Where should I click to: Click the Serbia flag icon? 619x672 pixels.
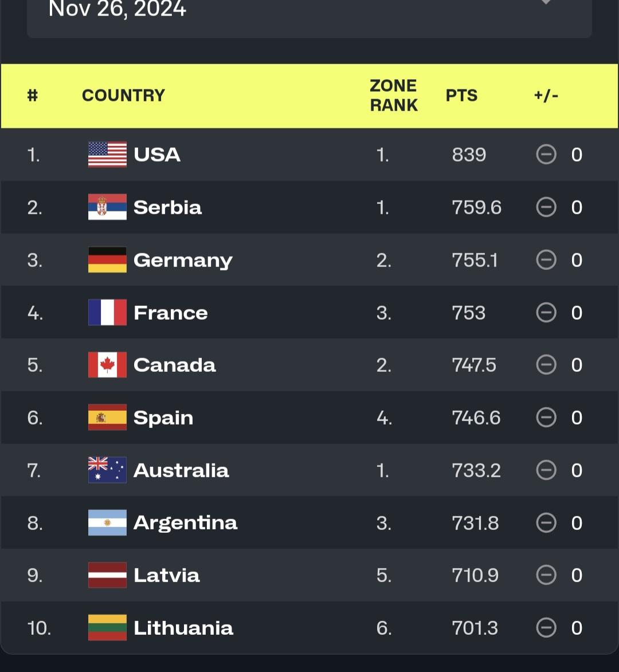[x=107, y=207]
